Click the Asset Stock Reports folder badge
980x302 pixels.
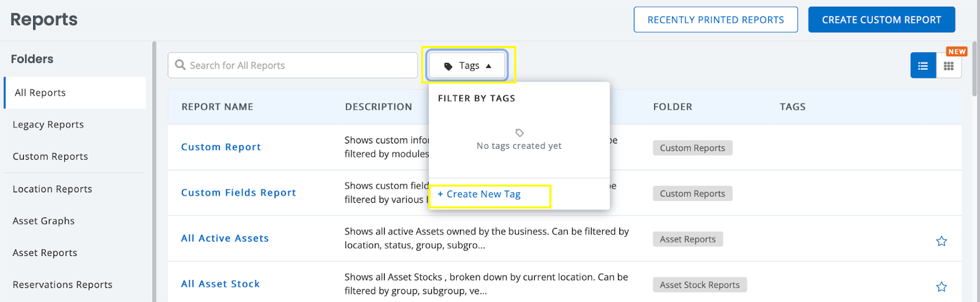[x=699, y=285]
